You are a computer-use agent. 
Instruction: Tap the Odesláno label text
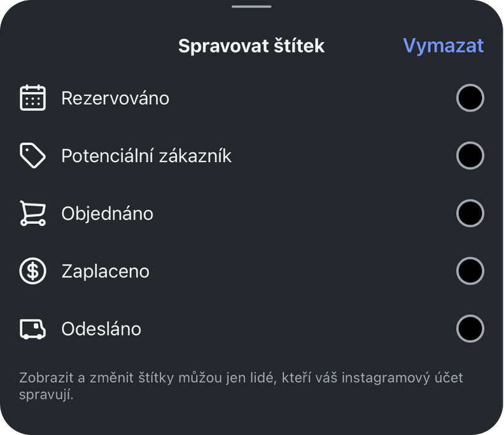pyautogui.click(x=101, y=329)
